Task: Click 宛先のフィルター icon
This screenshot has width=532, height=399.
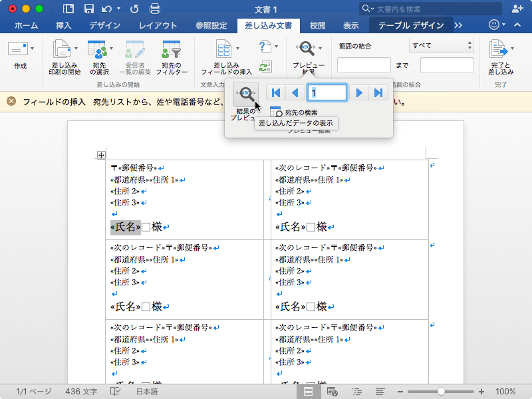Action: (x=172, y=49)
